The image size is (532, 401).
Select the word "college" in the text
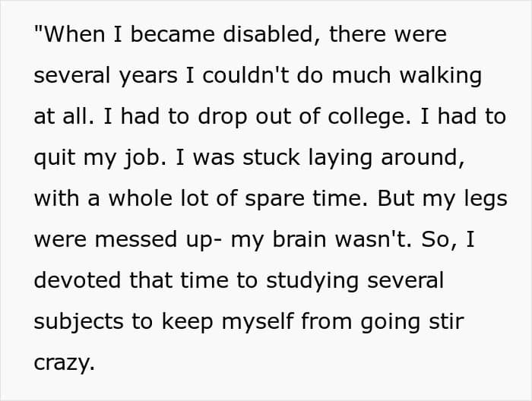point(366,118)
